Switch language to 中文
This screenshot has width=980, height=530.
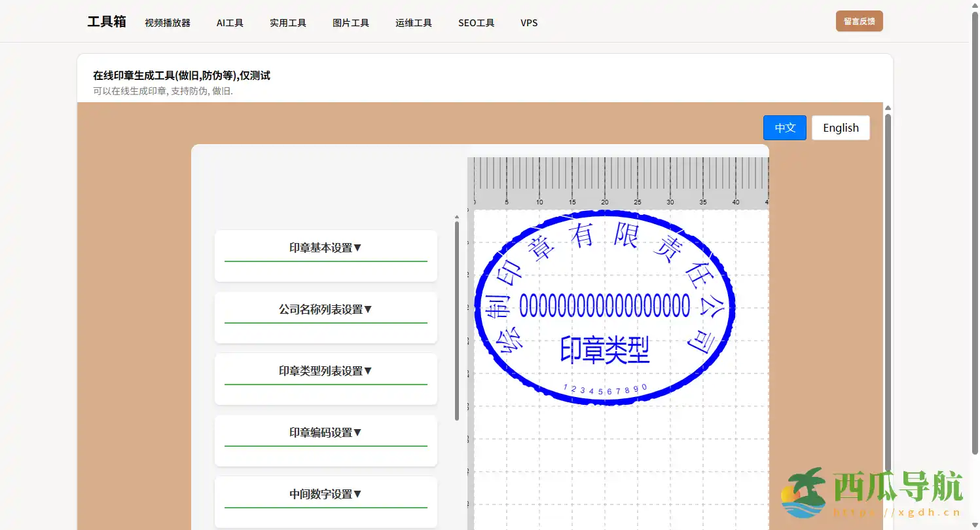click(784, 128)
